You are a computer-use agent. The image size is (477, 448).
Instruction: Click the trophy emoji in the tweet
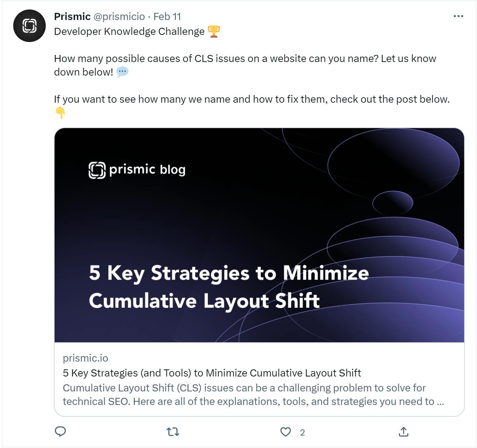214,31
